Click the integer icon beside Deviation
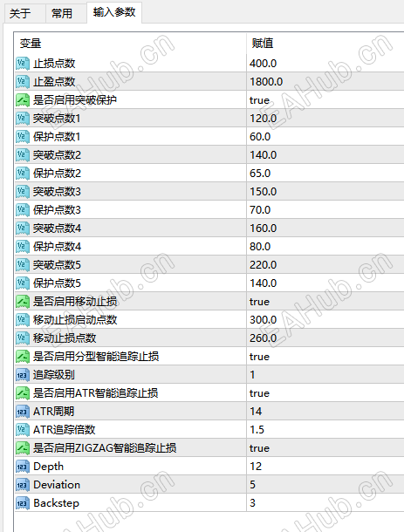 [x=23, y=485]
